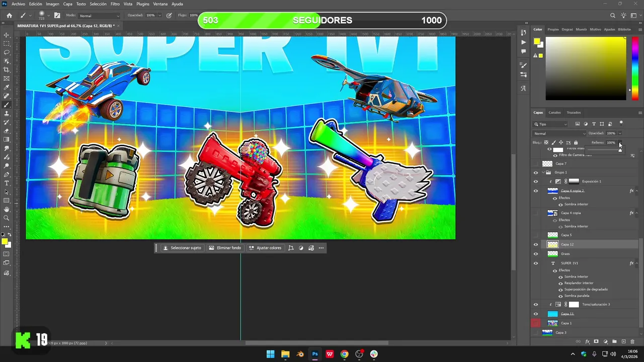Viewport: 644px width, 362px height.
Task: Show the Capa 7 layer
Action: click(x=535, y=164)
